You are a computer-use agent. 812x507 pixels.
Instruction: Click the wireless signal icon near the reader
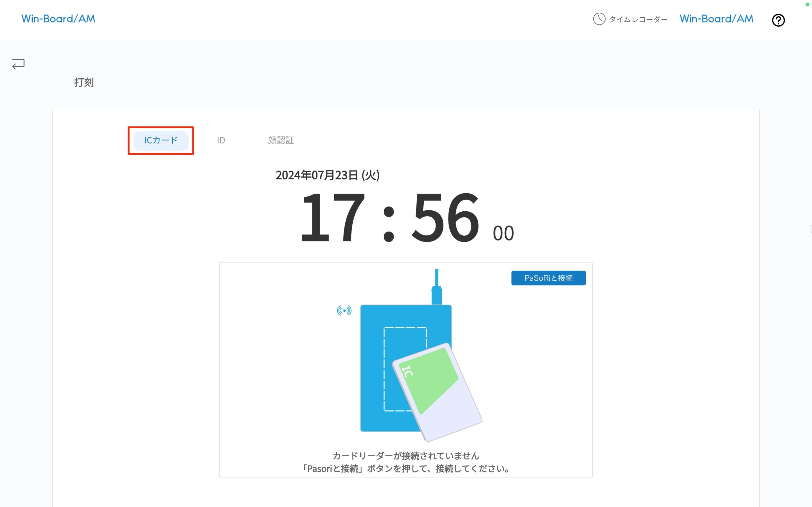click(344, 310)
